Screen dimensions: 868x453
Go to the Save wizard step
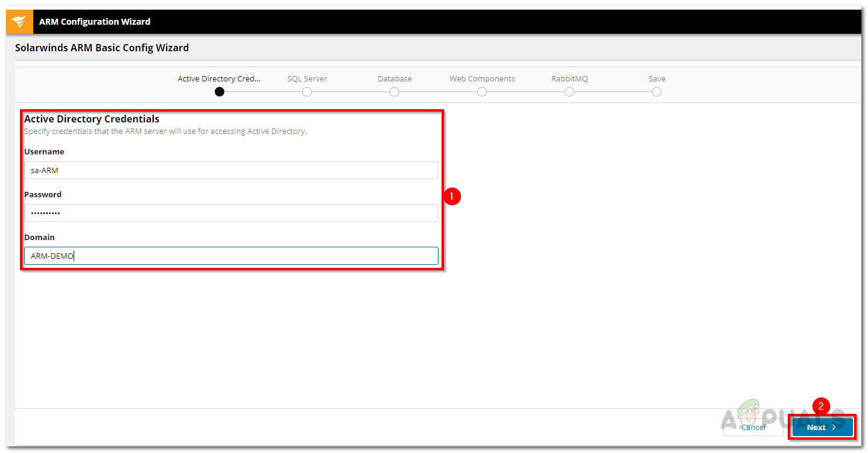(x=657, y=92)
